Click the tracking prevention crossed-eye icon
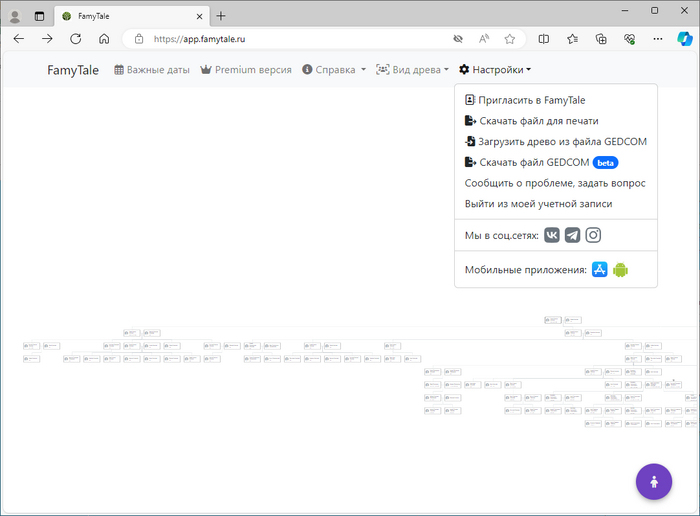This screenshot has width=700, height=516. pyautogui.click(x=458, y=39)
